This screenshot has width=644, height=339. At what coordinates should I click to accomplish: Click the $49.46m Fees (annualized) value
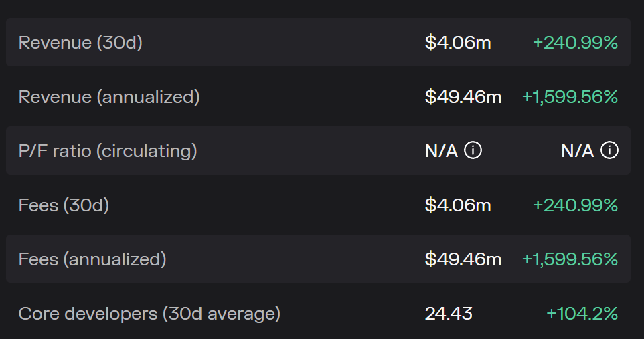point(463,259)
